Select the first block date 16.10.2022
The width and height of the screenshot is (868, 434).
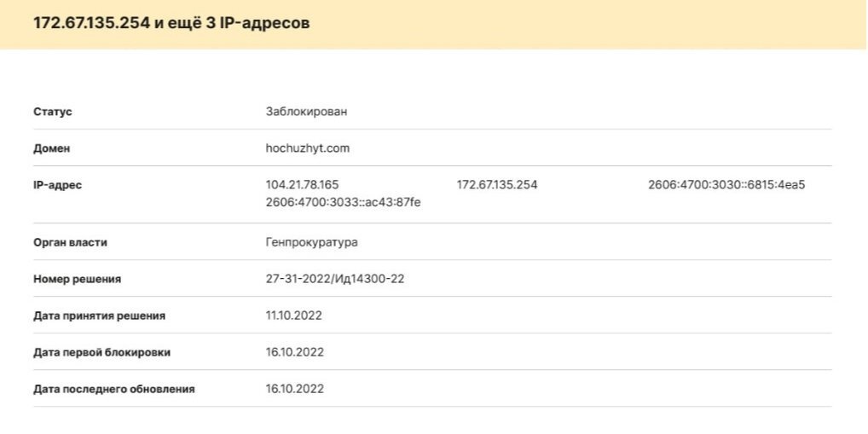click(x=294, y=352)
